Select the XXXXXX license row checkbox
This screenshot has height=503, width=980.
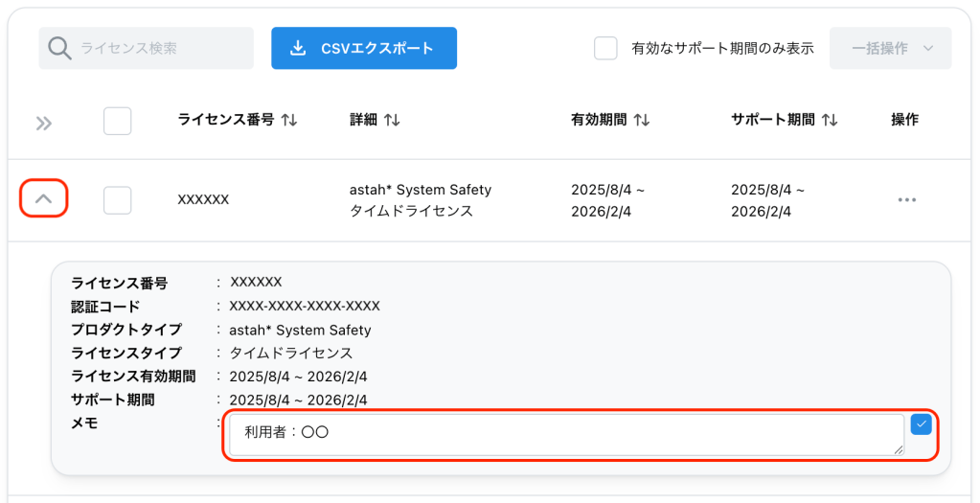pos(117,199)
